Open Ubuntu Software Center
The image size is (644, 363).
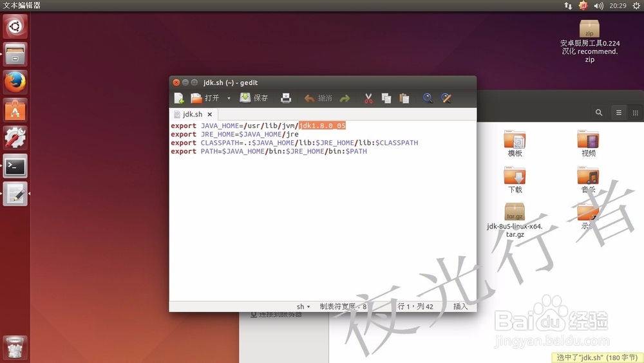tap(15, 110)
